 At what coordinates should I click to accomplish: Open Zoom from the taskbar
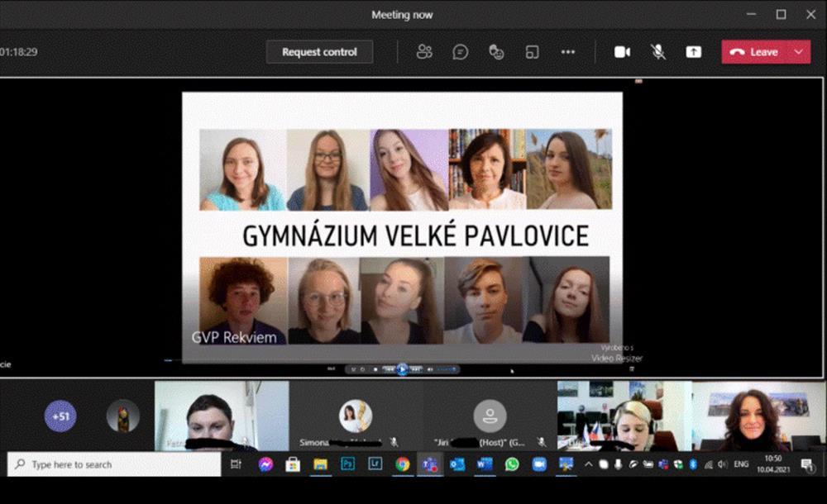(x=539, y=464)
